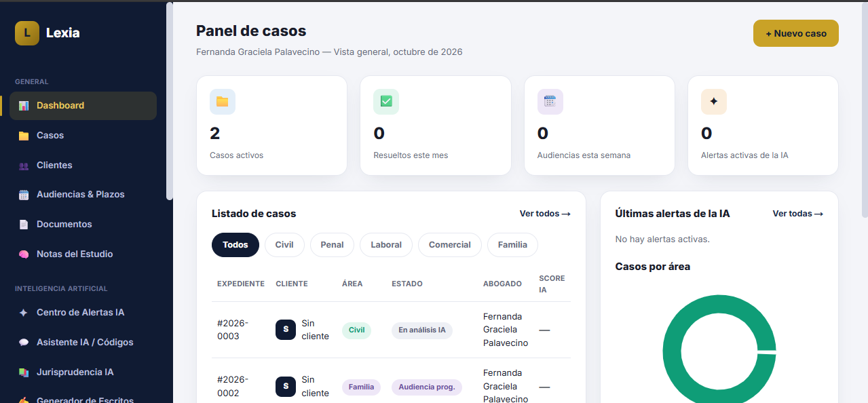Click the S avatar in case #2026-0003 row
Image resolution: width=868 pixels, height=403 pixels.
click(286, 330)
